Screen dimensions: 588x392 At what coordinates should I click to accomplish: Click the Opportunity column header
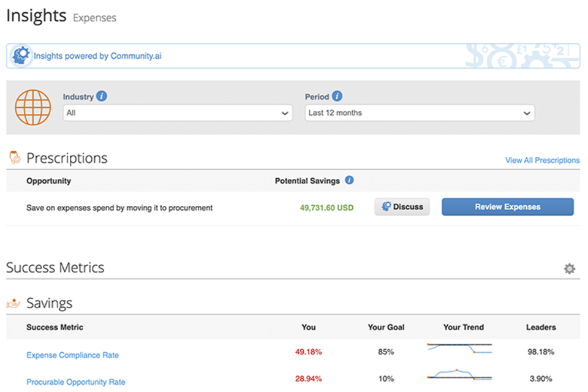pos(48,181)
